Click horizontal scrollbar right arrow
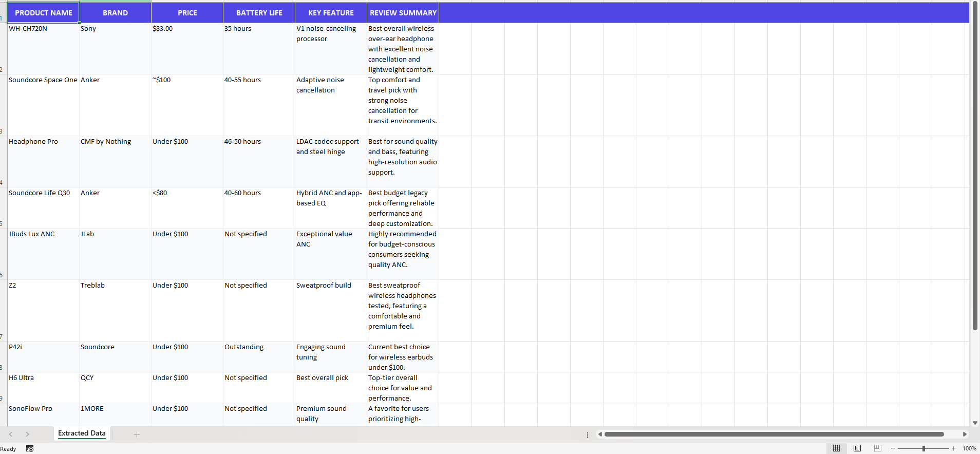Viewport: 980px width, 454px height. (965, 434)
